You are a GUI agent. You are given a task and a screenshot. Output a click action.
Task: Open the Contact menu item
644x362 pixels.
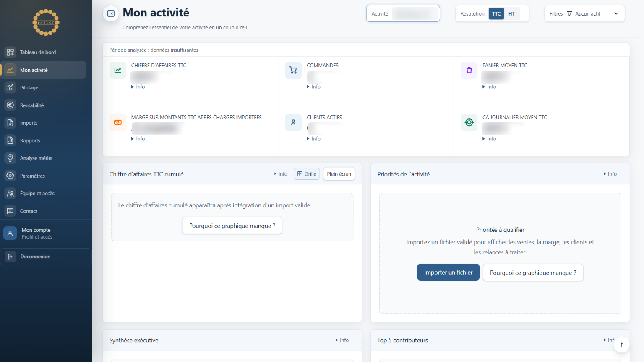click(x=44, y=211)
